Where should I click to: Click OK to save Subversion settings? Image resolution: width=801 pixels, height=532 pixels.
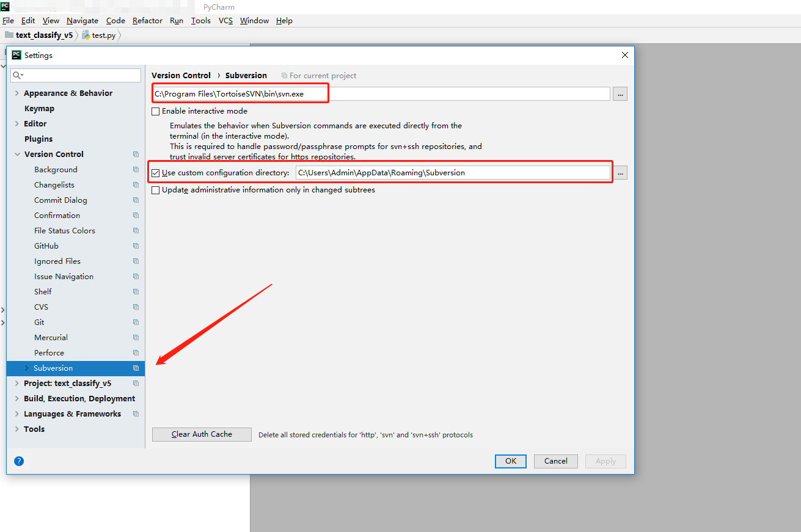(510, 461)
